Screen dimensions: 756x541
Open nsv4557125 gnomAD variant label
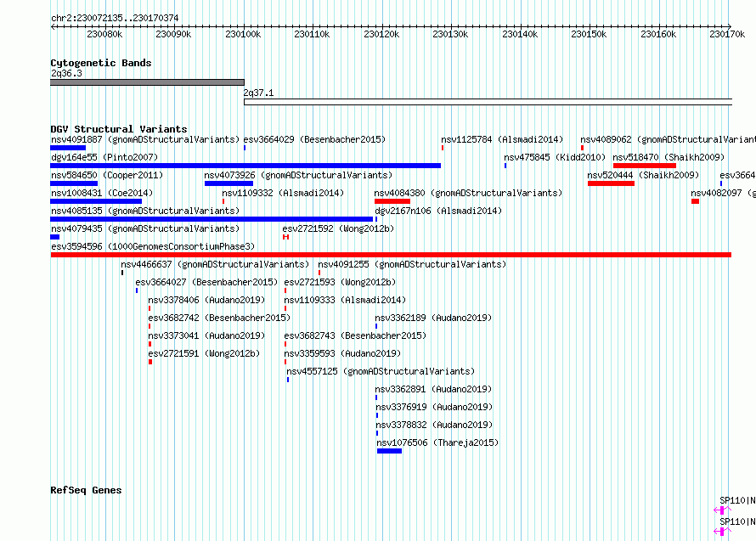(x=381, y=371)
